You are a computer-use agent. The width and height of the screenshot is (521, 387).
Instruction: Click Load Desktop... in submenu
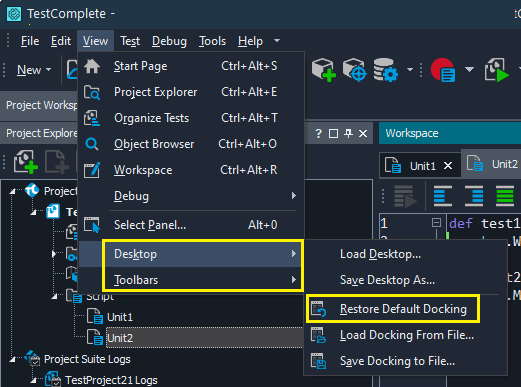(x=406, y=254)
